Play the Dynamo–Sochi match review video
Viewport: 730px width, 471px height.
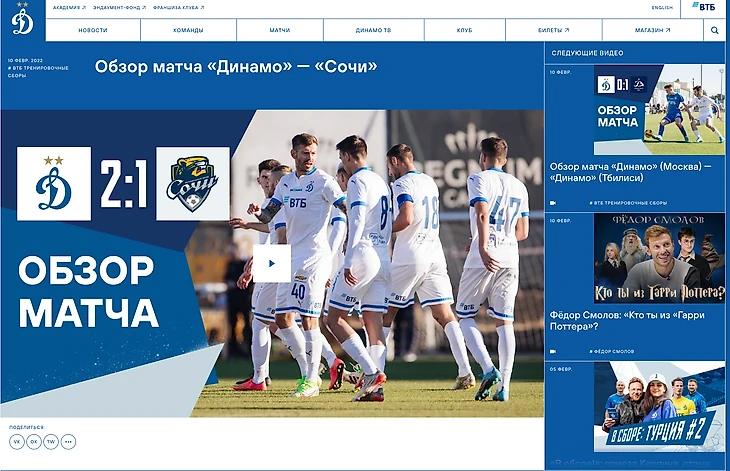272,263
